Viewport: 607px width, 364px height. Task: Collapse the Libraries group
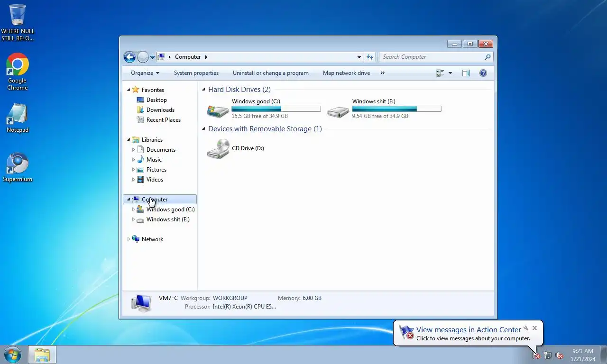129,140
